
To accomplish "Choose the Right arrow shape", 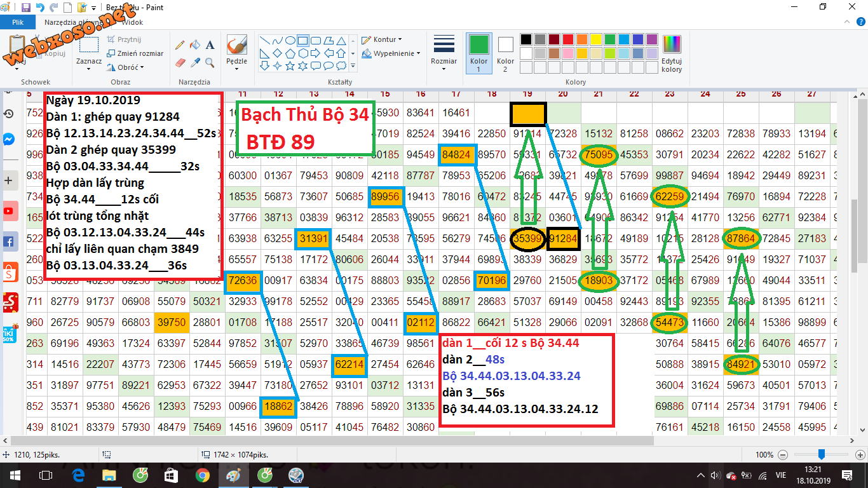I will coord(316,53).
